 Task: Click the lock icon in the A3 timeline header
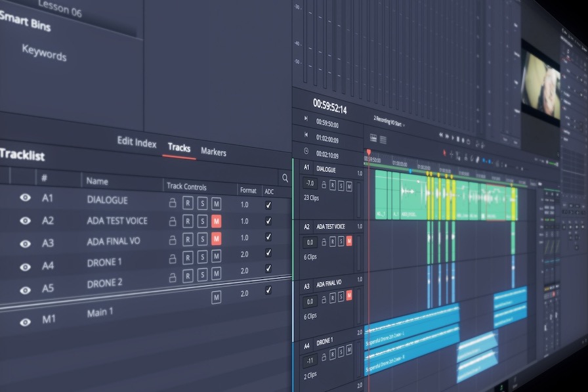pos(324,299)
